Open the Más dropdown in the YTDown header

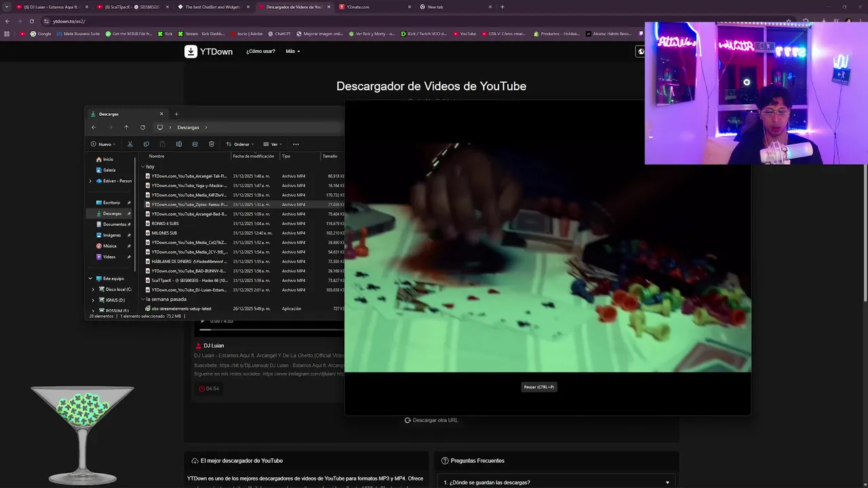point(293,52)
